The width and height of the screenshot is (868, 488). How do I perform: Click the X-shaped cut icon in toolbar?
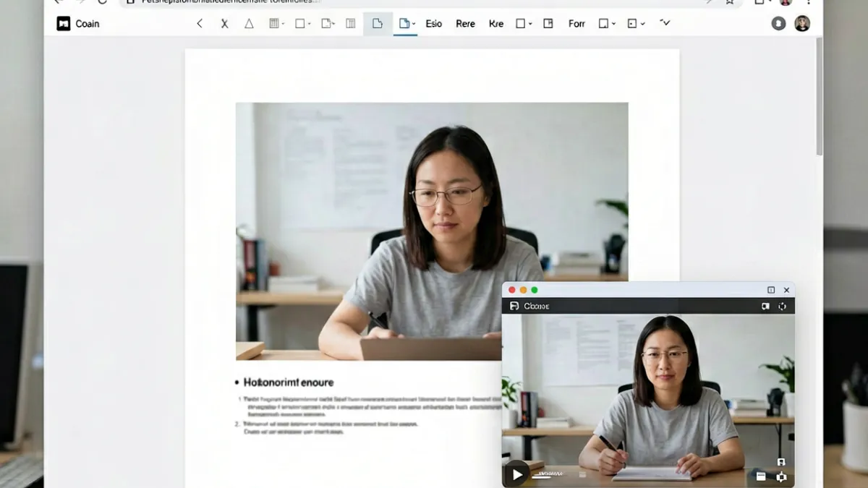click(224, 24)
